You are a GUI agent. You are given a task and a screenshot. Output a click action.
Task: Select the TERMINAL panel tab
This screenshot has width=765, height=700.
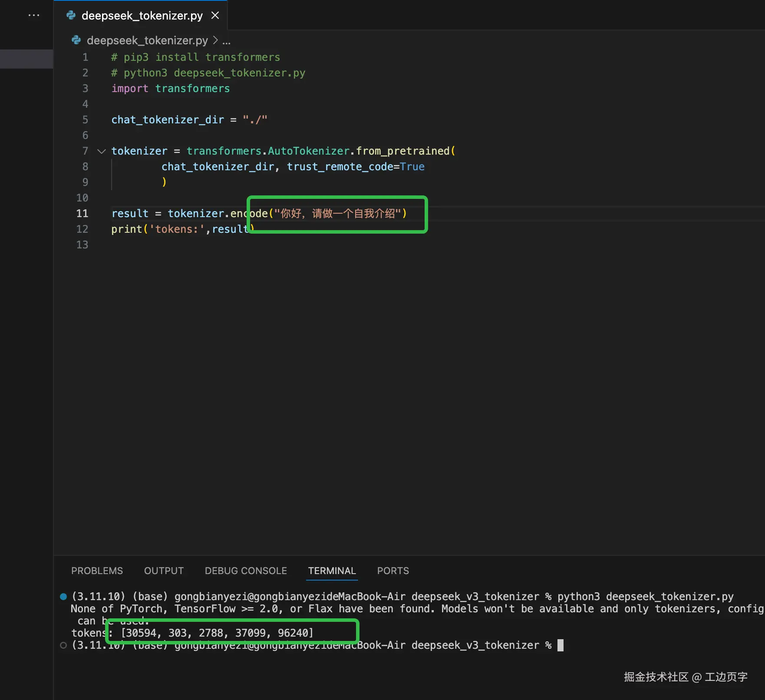[332, 571]
